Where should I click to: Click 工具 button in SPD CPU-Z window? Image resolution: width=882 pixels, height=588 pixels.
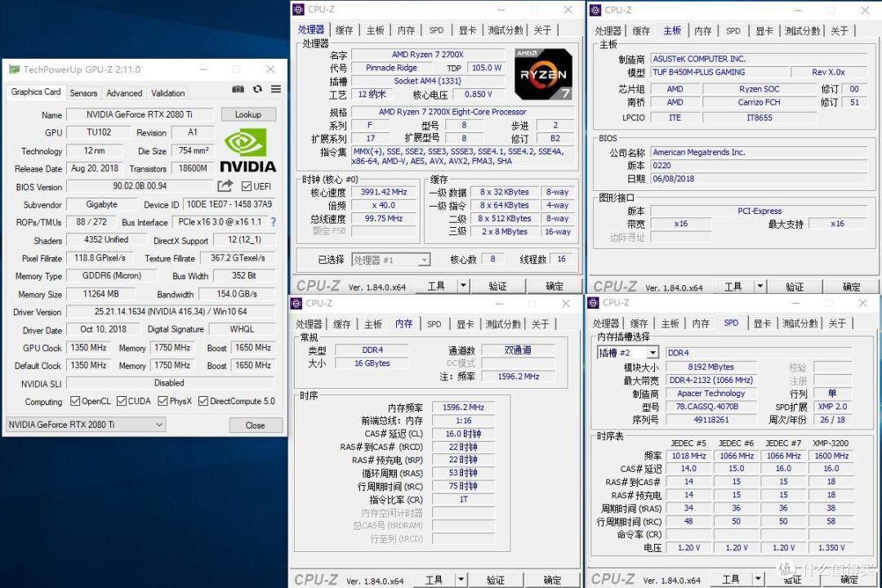point(731,579)
